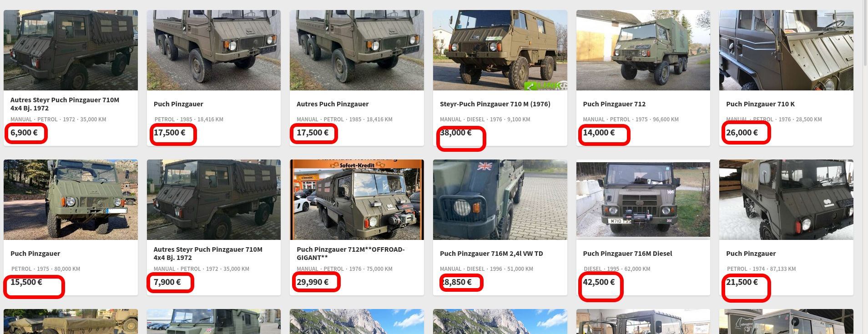The image size is (868, 334).
Task: Click the 26,000 € price
Action: pyautogui.click(x=742, y=133)
